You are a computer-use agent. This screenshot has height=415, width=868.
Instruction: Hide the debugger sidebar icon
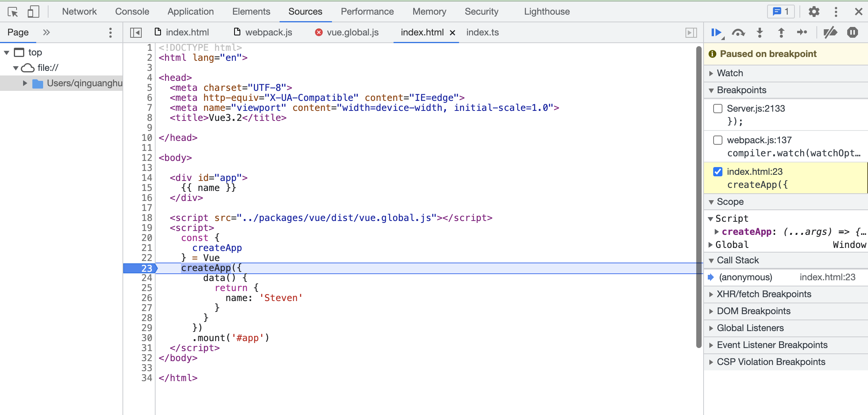(x=691, y=32)
